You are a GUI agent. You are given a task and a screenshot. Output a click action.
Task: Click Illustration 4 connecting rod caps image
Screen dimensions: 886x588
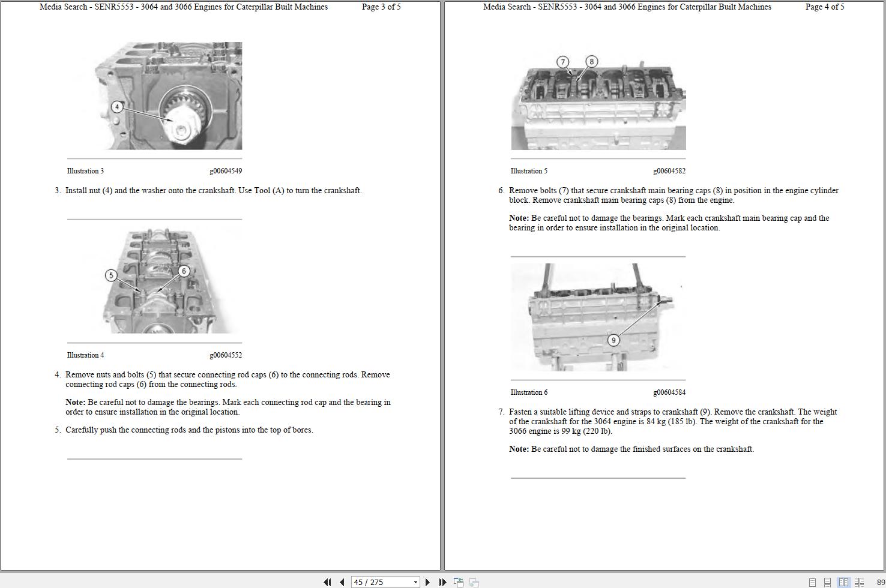(172, 280)
